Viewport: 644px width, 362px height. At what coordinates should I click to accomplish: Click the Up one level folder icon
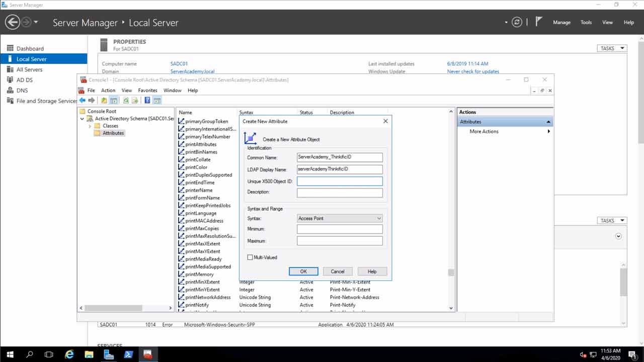coord(104,100)
